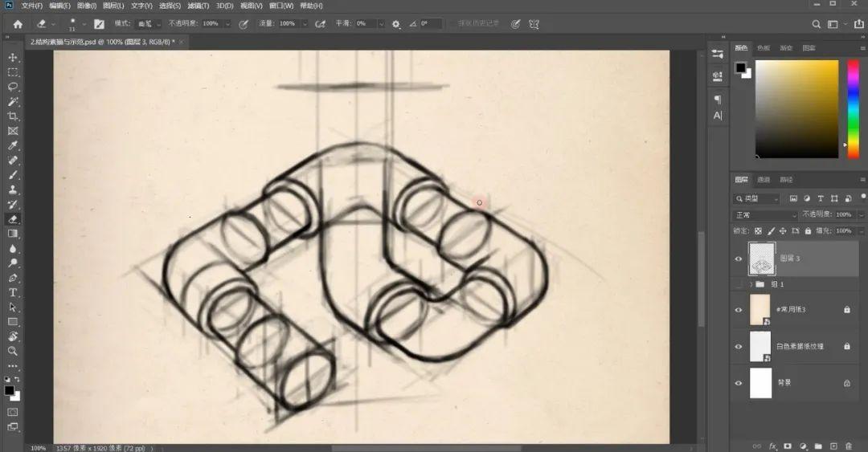The width and height of the screenshot is (868, 452).
Task: Select the Eraser tool in the toolbox
Action: [x=13, y=219]
